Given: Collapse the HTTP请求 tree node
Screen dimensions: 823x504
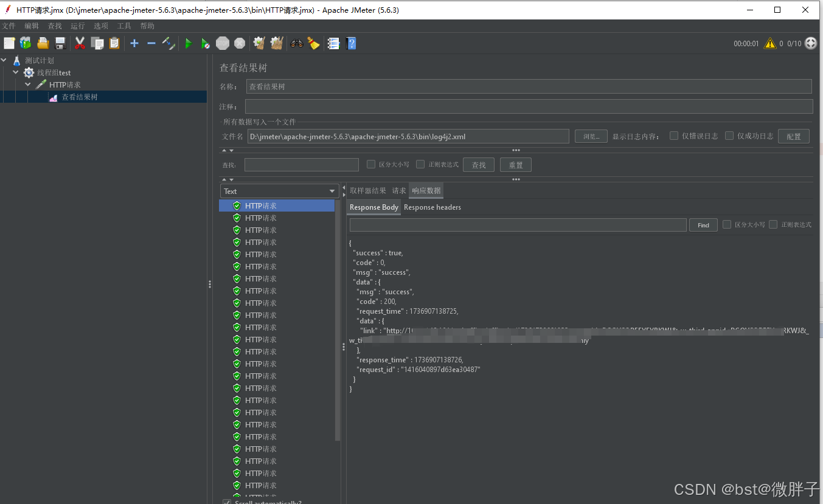Looking at the screenshot, I should point(28,85).
